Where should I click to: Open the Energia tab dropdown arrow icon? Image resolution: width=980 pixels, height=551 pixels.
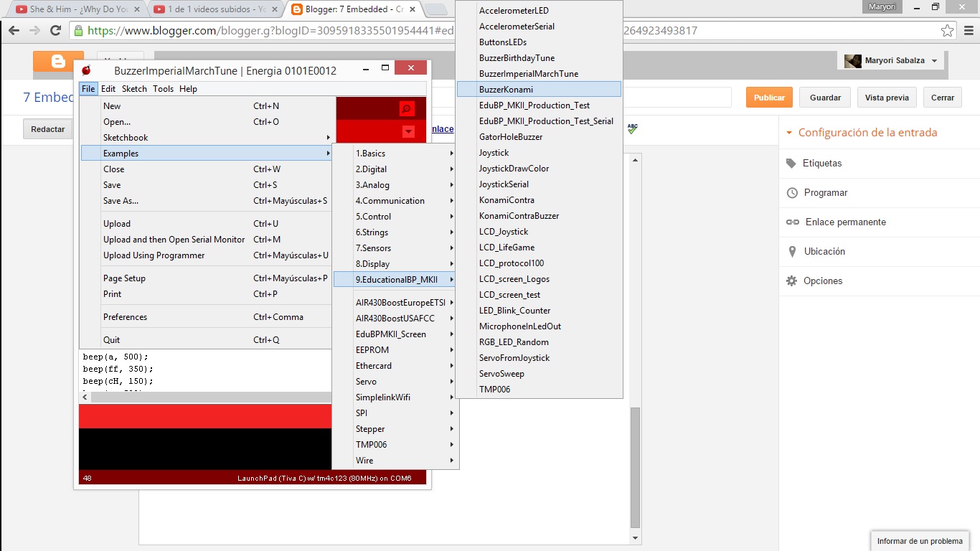pos(408,131)
